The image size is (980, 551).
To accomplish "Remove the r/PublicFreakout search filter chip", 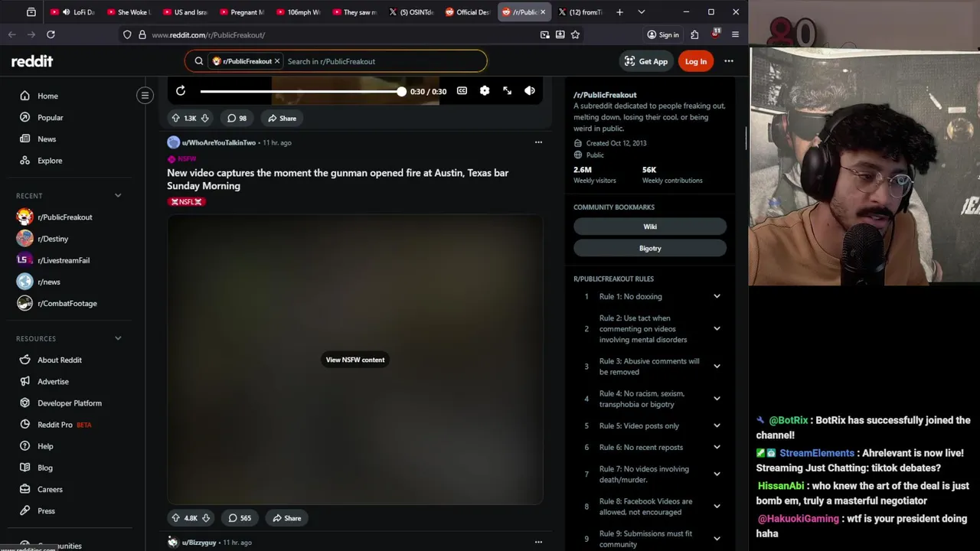I will coord(277,61).
